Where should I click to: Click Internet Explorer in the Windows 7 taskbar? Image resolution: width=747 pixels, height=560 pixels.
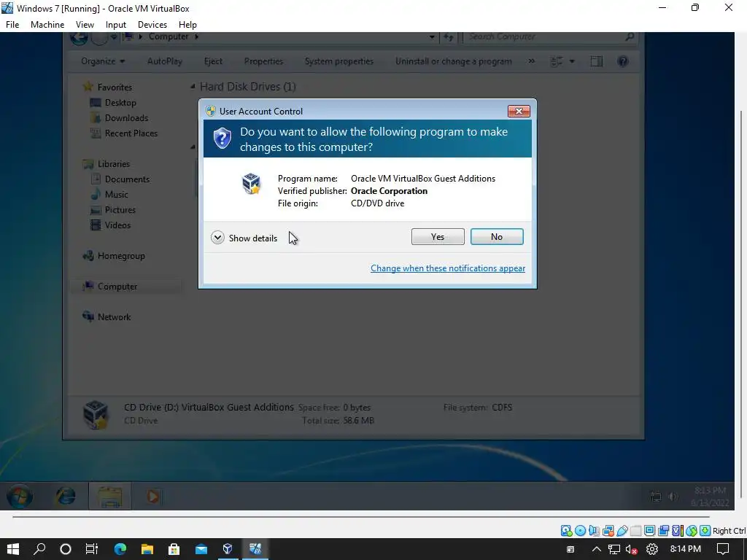[x=65, y=496]
